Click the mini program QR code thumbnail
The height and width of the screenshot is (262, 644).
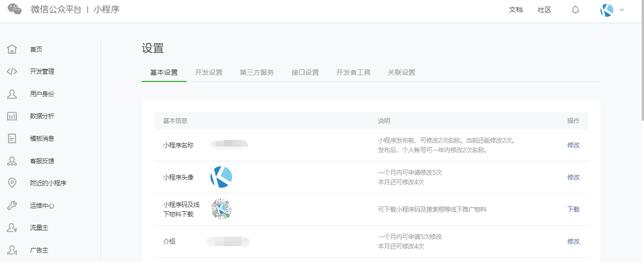tap(221, 209)
